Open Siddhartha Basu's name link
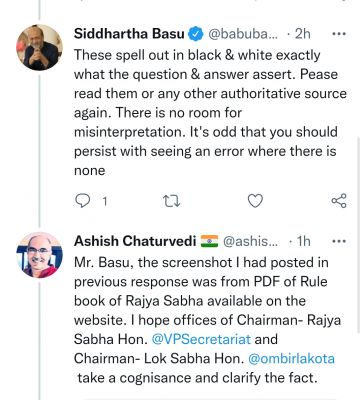364x400 pixels. tap(129, 34)
